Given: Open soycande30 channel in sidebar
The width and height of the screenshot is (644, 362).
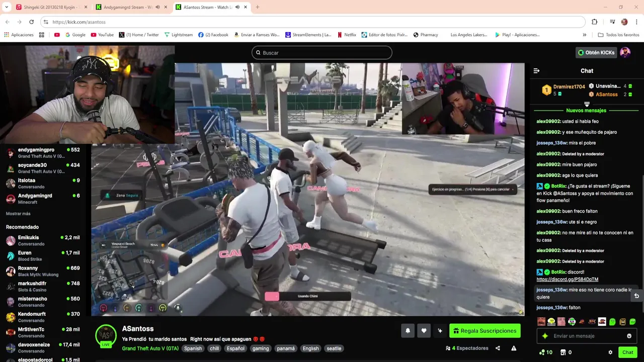Looking at the screenshot, I should tap(43, 168).
